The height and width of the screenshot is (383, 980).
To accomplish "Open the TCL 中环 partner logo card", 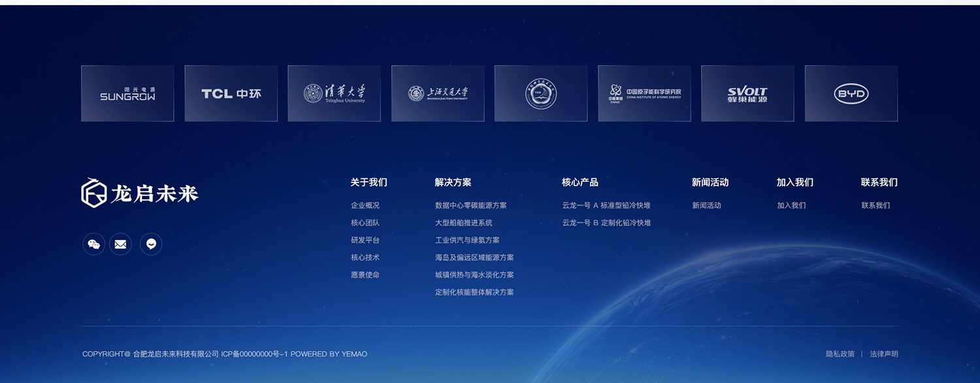I will [231, 93].
